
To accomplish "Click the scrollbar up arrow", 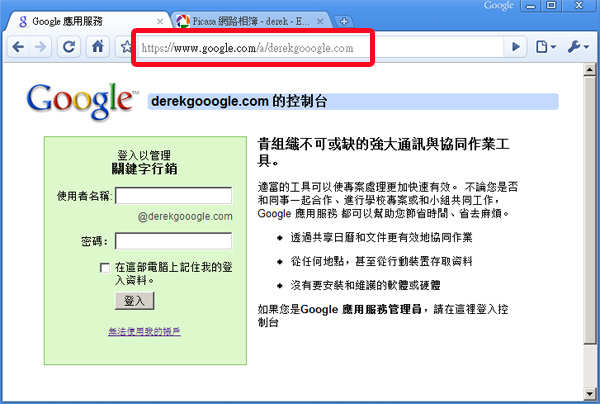I will pos(590,70).
